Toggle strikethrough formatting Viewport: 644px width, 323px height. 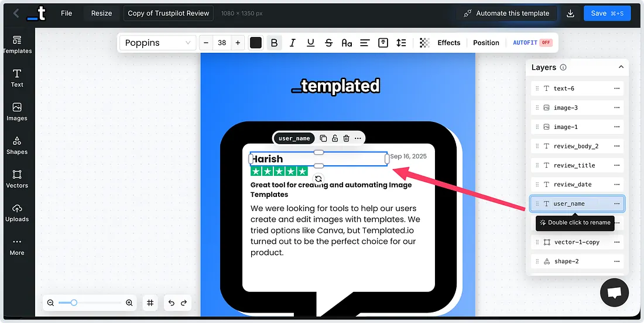click(328, 43)
